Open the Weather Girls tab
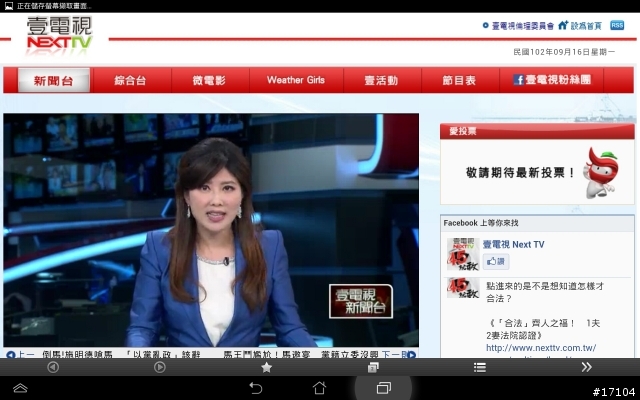Image resolution: width=640 pixels, height=400 pixels. pos(296,80)
